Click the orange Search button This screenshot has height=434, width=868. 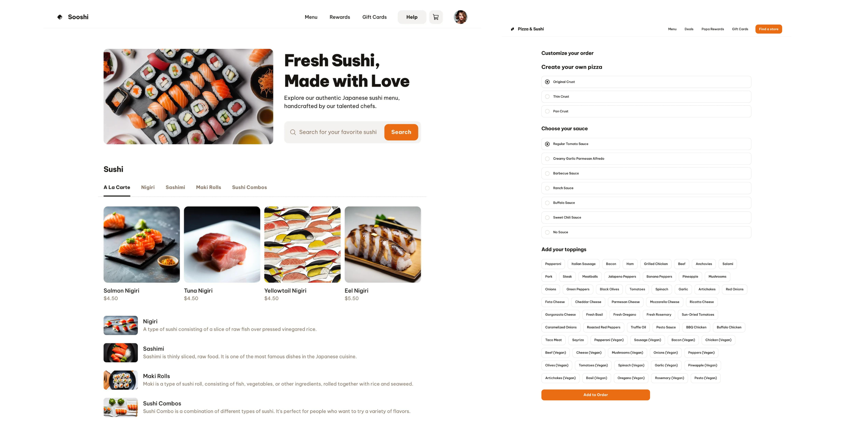[x=401, y=132]
